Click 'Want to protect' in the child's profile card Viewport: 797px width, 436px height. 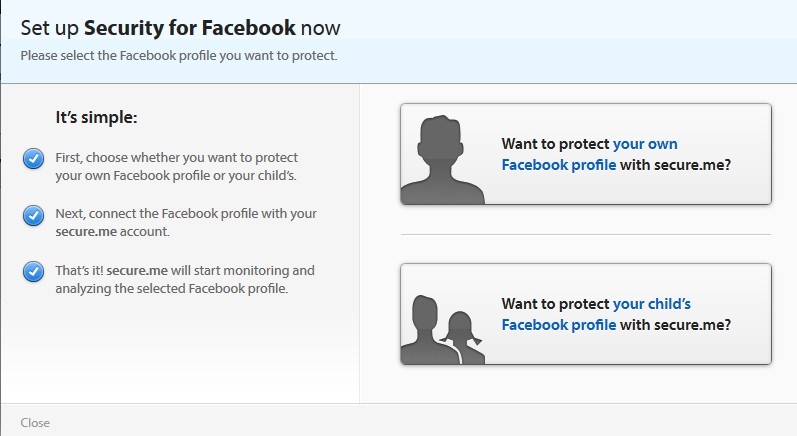point(556,304)
